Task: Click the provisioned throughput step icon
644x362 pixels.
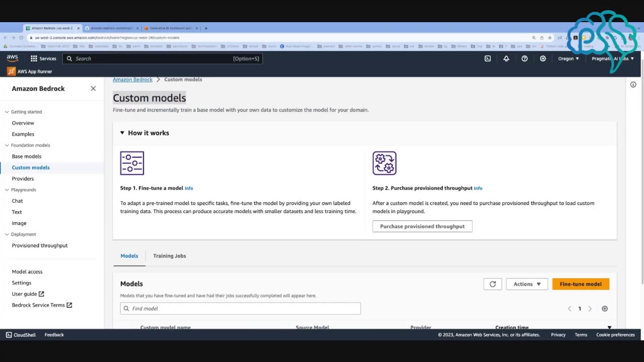Action: [x=384, y=163]
